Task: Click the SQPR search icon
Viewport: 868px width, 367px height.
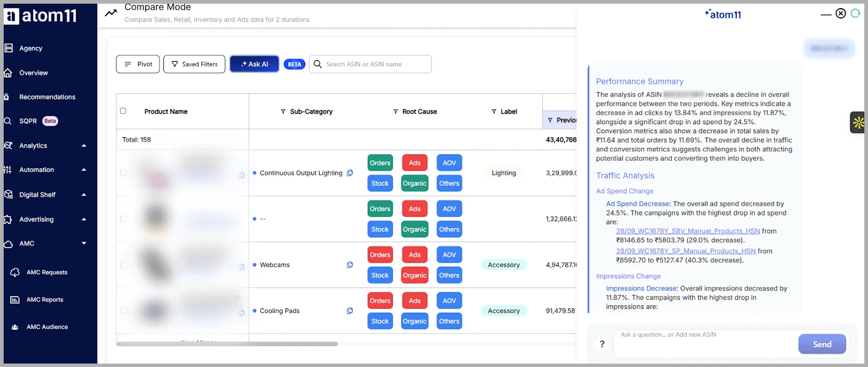Action: (8, 121)
